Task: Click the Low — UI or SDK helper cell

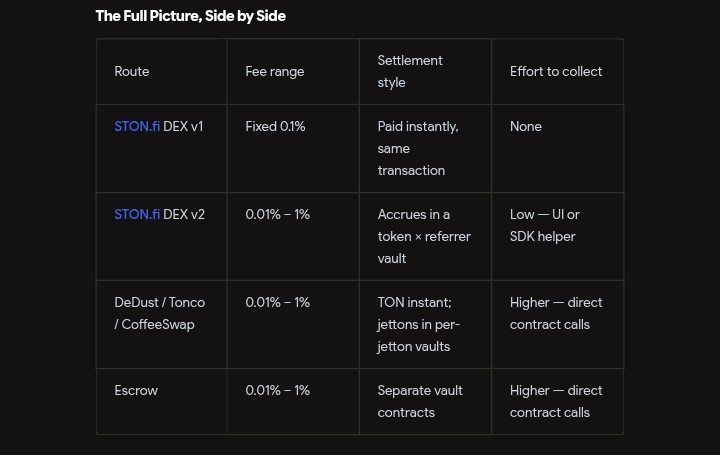Action: tap(545, 225)
